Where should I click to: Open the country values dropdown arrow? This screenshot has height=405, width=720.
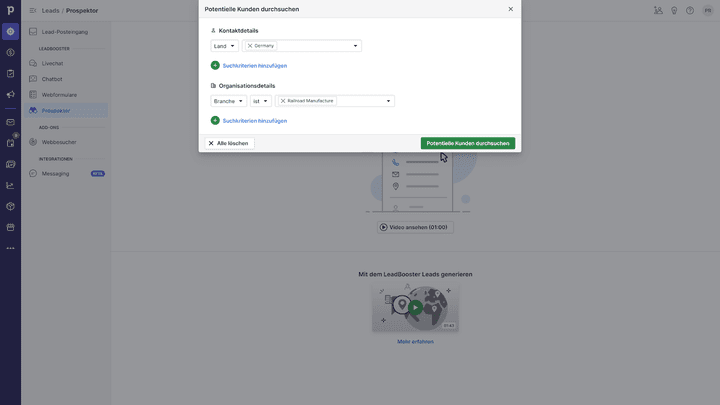355,46
